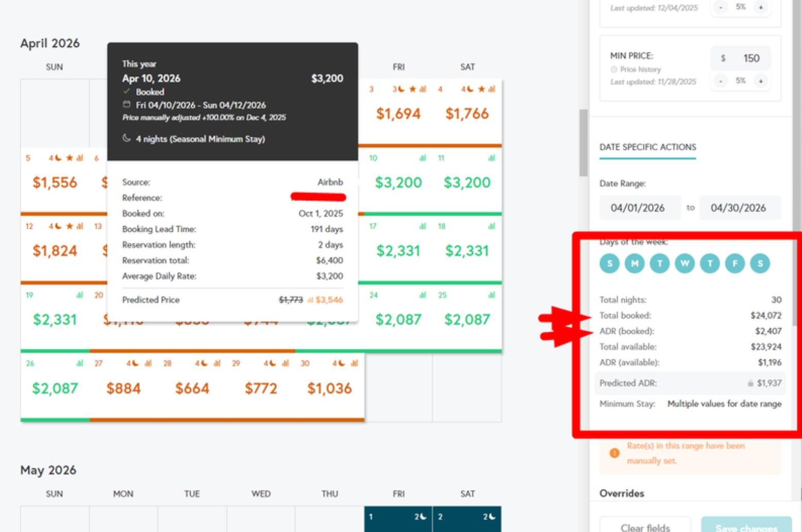The width and height of the screenshot is (802, 532).
Task: Increase min price by 5% with plus
Action: 760,81
